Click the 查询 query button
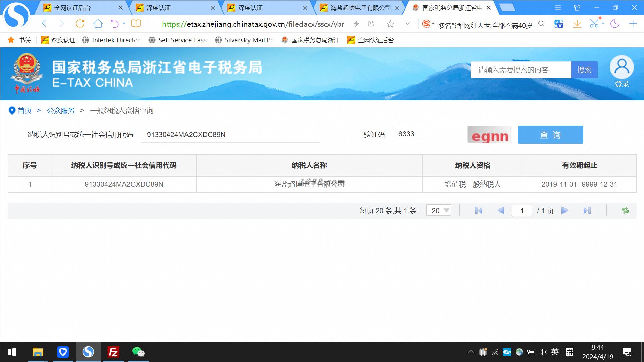Image resolution: width=644 pixels, height=362 pixels. tap(550, 135)
